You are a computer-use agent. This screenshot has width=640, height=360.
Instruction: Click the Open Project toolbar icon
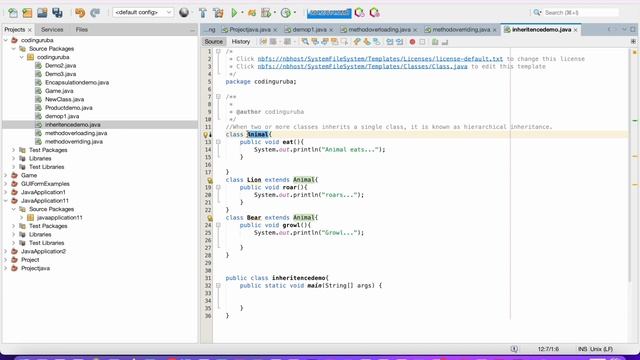(42, 13)
